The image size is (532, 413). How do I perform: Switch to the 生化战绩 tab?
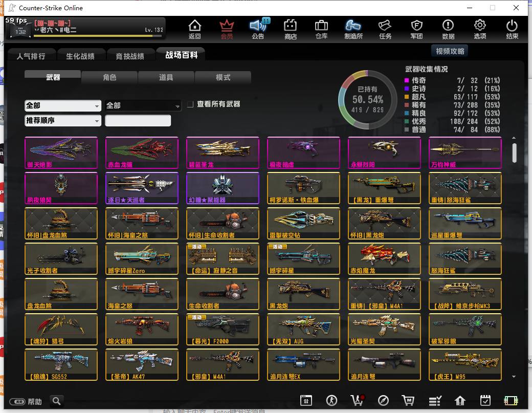click(x=80, y=56)
